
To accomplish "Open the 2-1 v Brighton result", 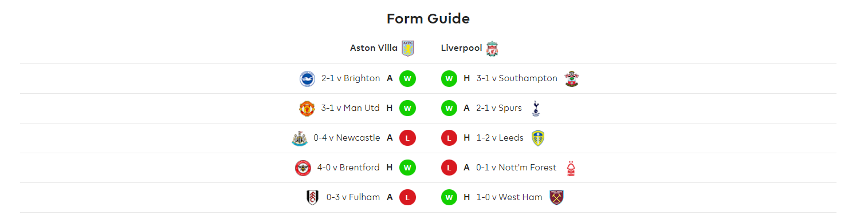I will point(351,78).
